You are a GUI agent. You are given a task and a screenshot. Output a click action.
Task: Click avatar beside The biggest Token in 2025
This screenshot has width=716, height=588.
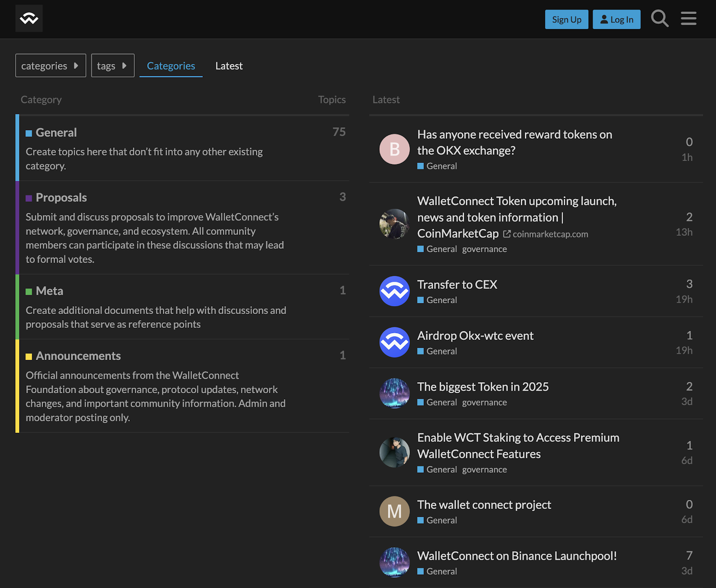click(394, 393)
